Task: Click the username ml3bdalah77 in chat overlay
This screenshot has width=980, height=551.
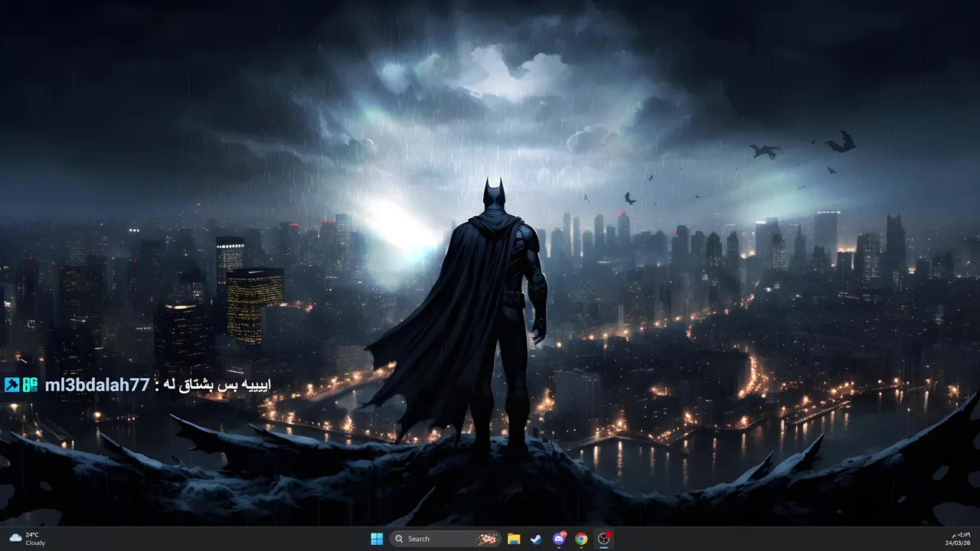Action: click(96, 385)
